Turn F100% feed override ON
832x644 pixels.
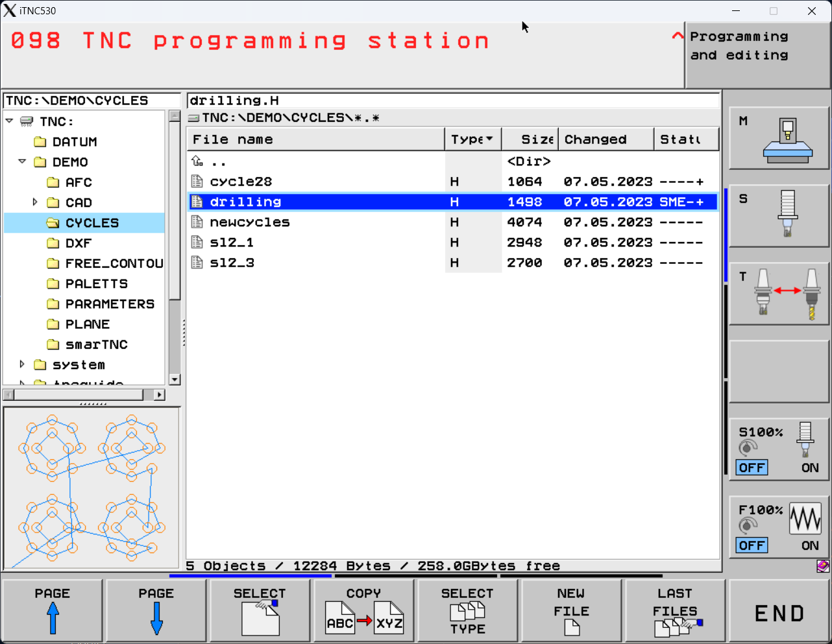(x=810, y=545)
